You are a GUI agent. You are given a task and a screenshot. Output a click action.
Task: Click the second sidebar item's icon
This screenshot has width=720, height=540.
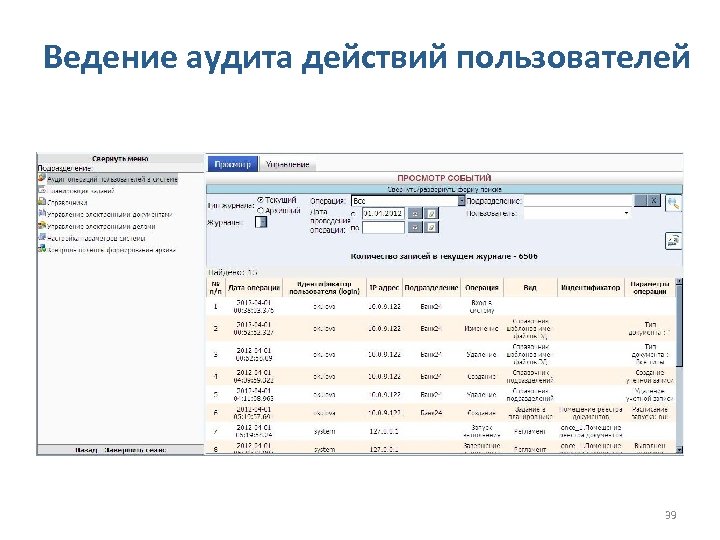point(42,190)
